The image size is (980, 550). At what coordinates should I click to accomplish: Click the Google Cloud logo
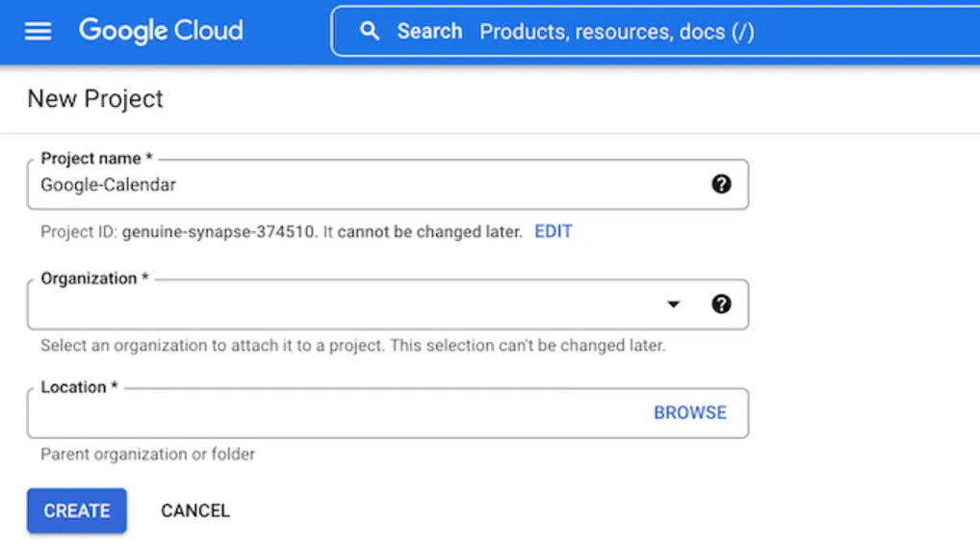point(161,31)
